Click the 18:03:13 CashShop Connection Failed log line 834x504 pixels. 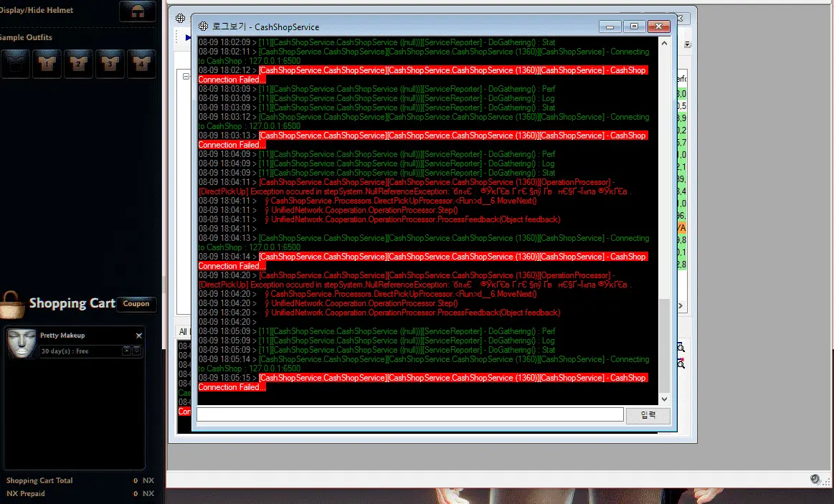point(423,141)
